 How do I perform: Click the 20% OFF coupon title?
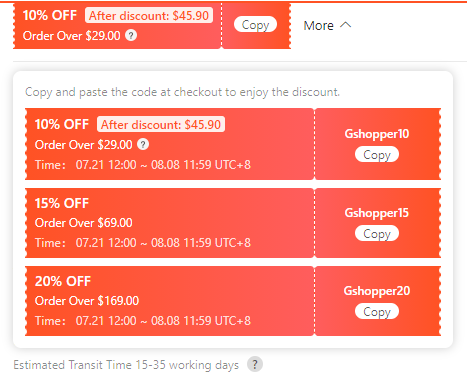63,281
